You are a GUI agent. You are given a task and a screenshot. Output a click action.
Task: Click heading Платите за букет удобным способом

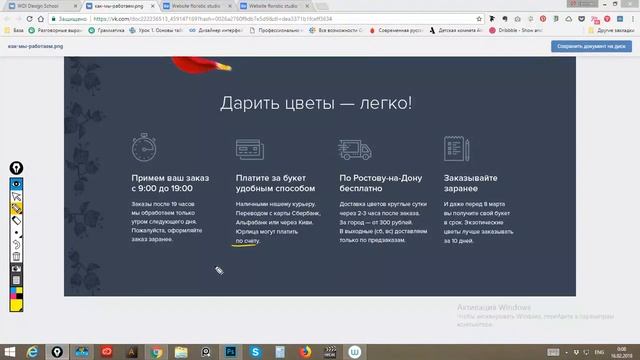click(x=276, y=183)
